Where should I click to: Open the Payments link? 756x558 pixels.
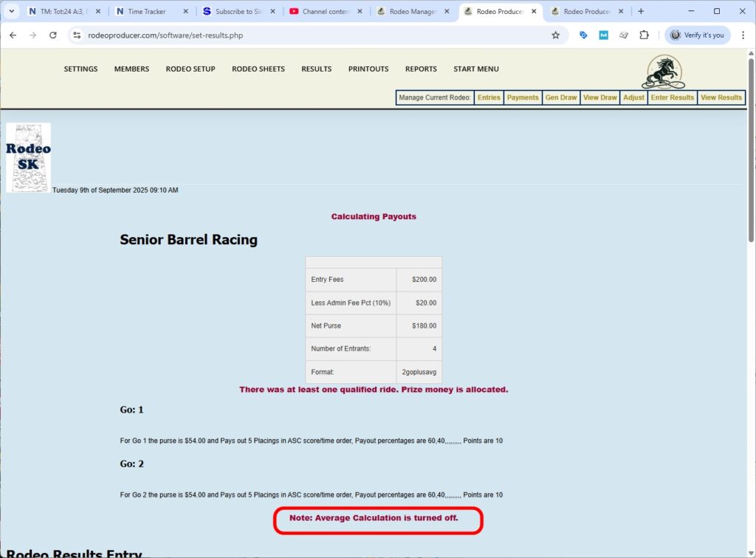tap(523, 97)
